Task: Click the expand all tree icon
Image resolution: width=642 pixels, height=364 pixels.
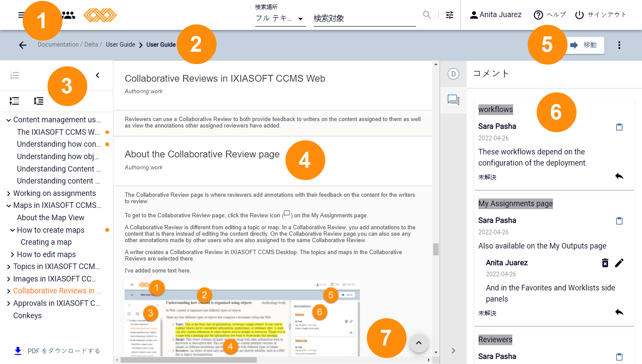Action: (x=39, y=101)
